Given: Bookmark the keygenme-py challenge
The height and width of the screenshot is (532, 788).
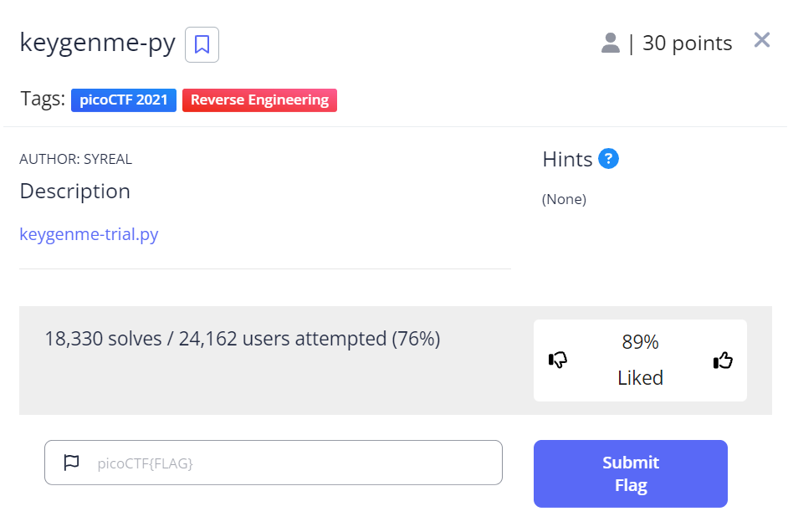Looking at the screenshot, I should 202,44.
